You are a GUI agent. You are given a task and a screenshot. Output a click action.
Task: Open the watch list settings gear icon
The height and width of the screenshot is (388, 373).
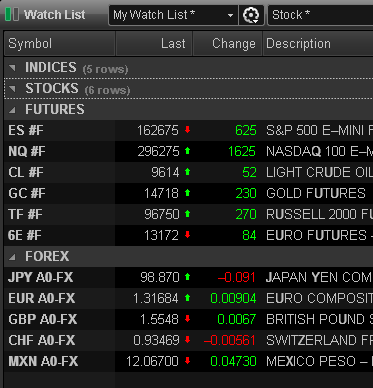point(251,15)
